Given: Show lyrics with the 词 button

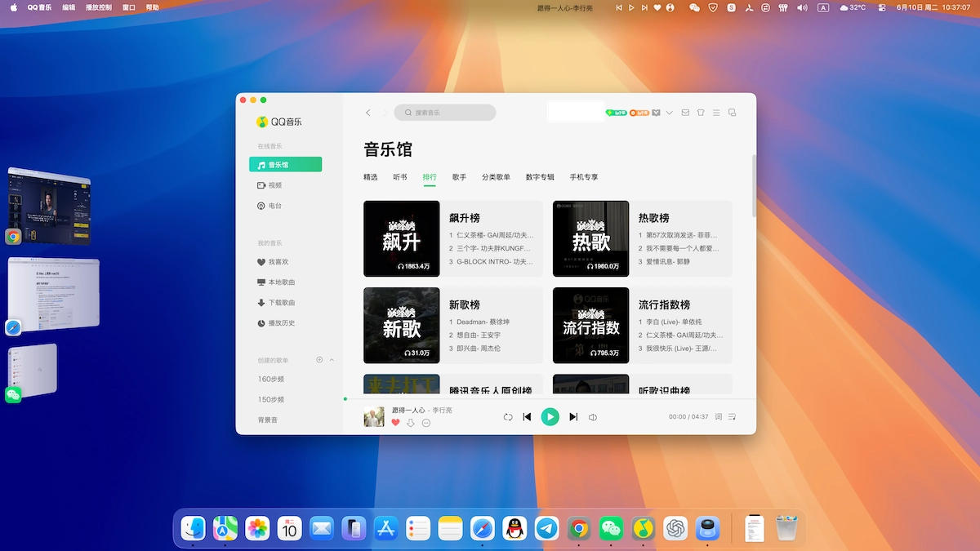Looking at the screenshot, I should pyautogui.click(x=719, y=417).
